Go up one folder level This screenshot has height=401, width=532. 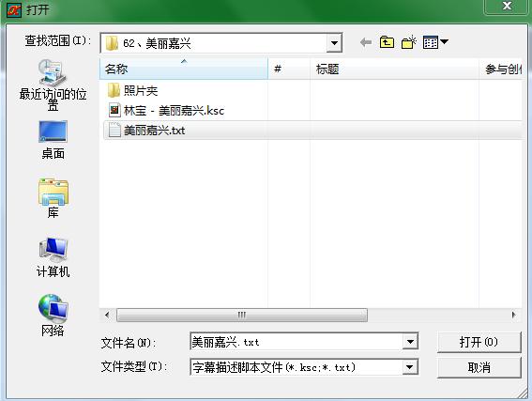tap(387, 42)
